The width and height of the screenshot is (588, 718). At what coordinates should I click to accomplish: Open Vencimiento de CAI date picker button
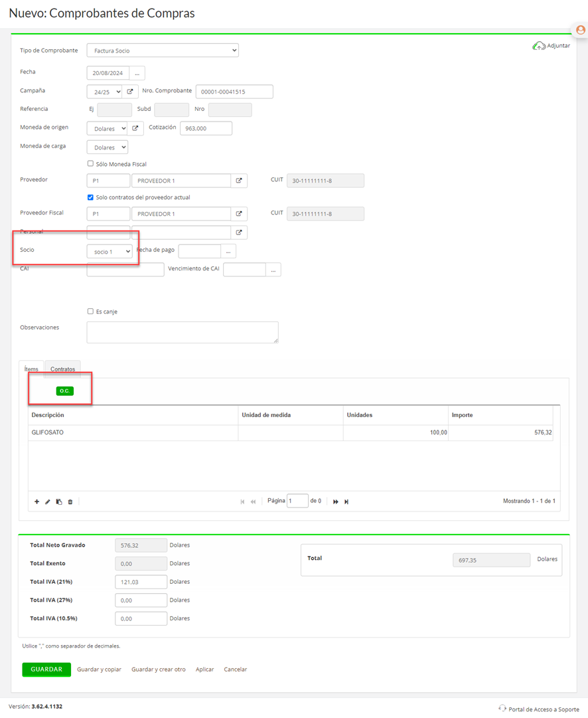click(x=273, y=270)
